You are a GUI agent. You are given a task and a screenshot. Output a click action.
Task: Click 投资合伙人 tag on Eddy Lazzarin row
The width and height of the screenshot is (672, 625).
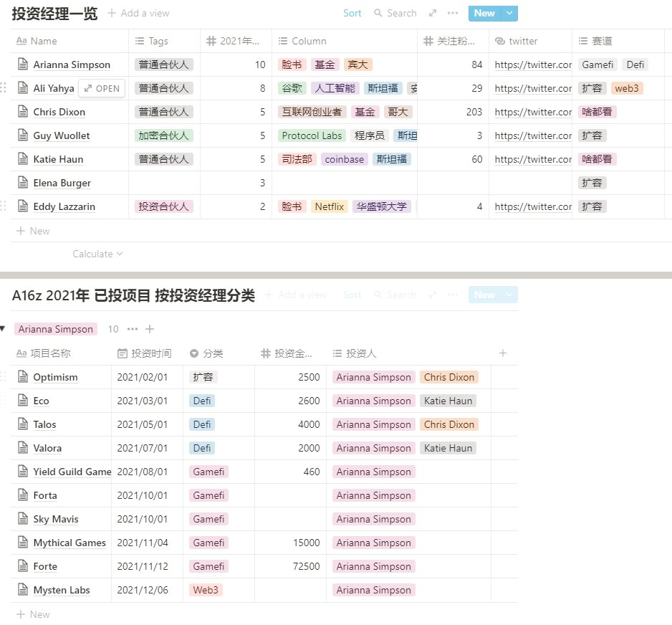point(164,206)
